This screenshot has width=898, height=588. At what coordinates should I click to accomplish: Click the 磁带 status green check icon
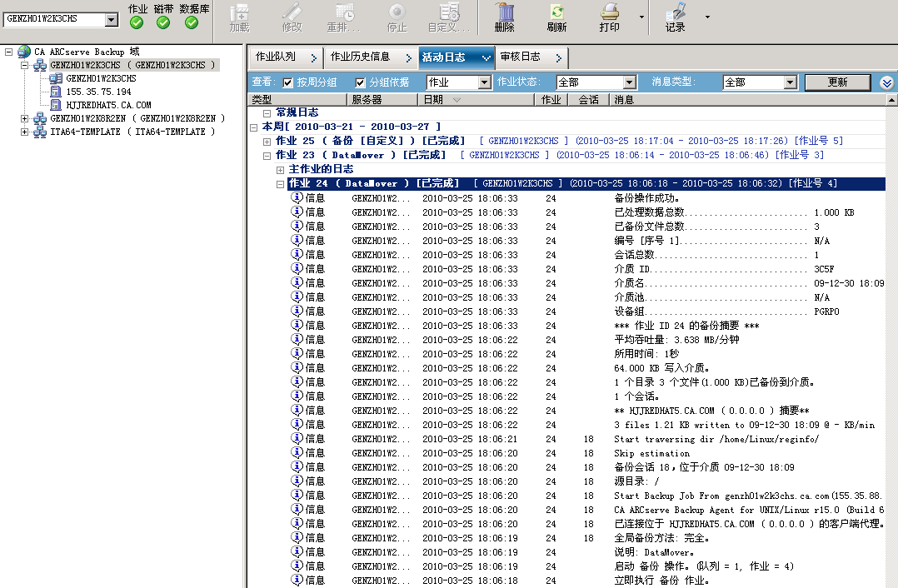click(x=163, y=22)
